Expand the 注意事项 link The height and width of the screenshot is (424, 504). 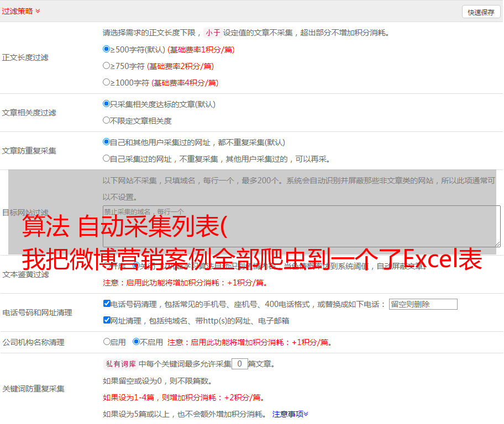click(290, 414)
